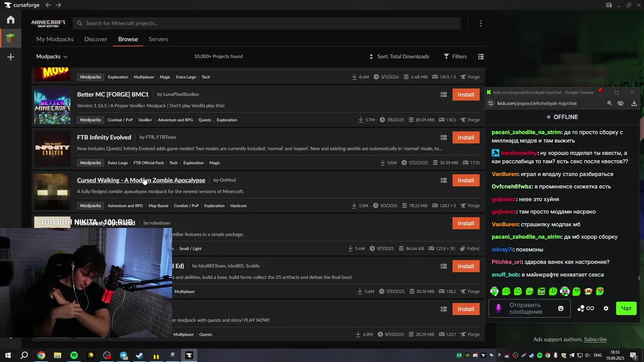Viewport: 644px width, 362px height.
Task: Open the Servers tab
Action: 158,39
